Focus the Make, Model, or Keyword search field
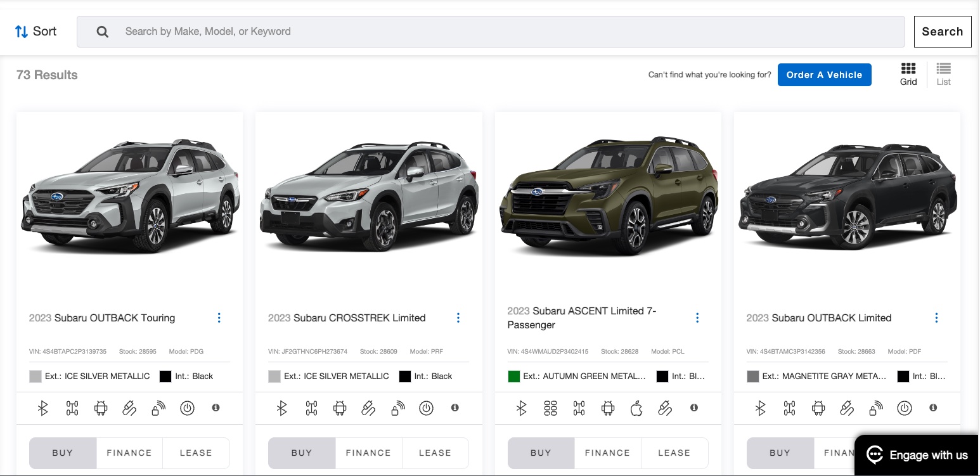The image size is (980, 476). (x=491, y=32)
